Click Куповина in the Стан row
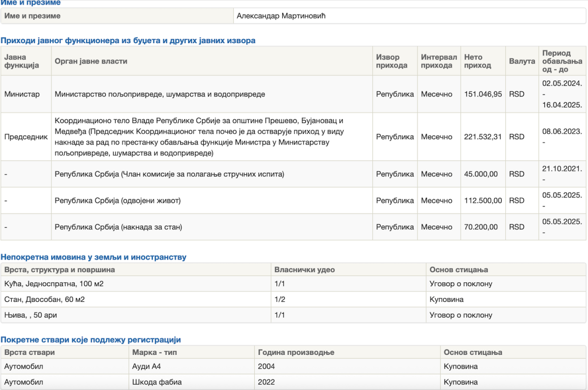The width and height of the screenshot is (588, 390). 446,299
